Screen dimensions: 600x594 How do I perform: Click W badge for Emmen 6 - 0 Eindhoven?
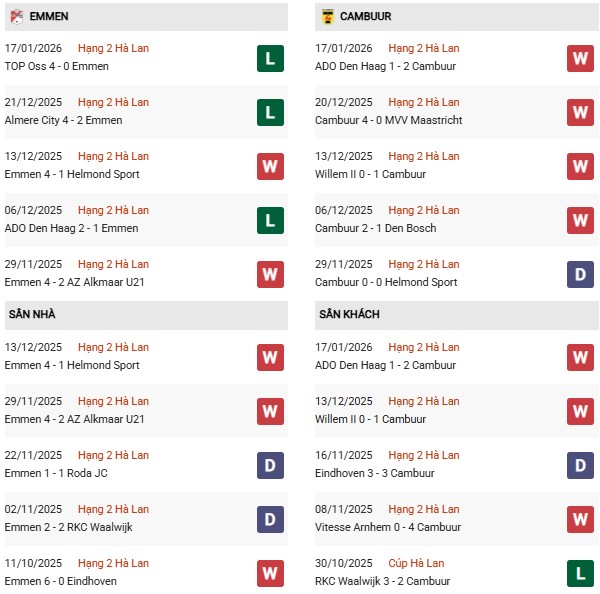tap(269, 572)
